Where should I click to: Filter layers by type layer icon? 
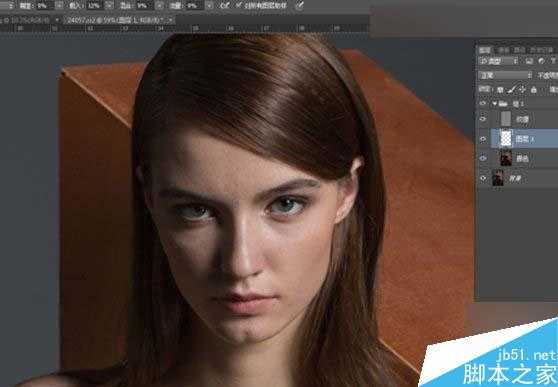pos(553,61)
